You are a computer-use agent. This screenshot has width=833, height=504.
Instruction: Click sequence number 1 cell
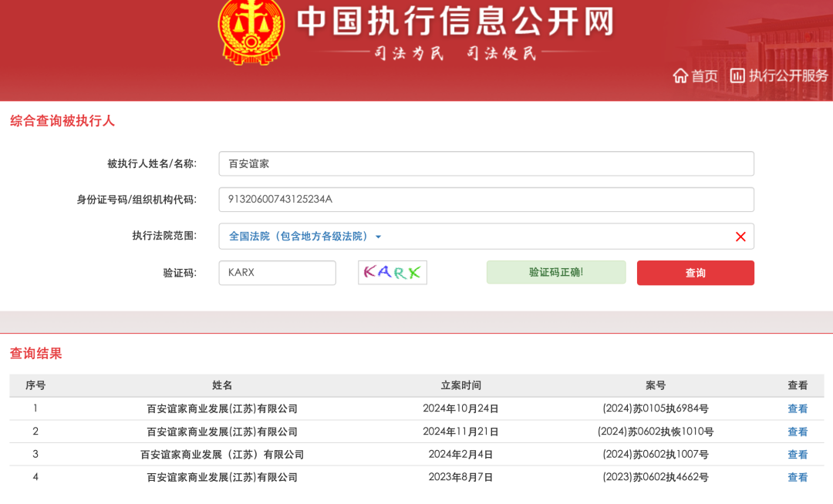point(35,408)
